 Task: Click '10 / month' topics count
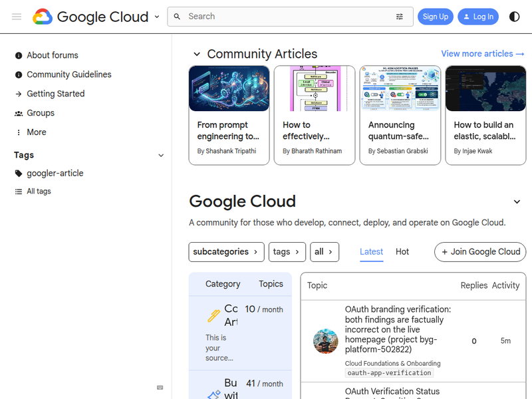(264, 309)
